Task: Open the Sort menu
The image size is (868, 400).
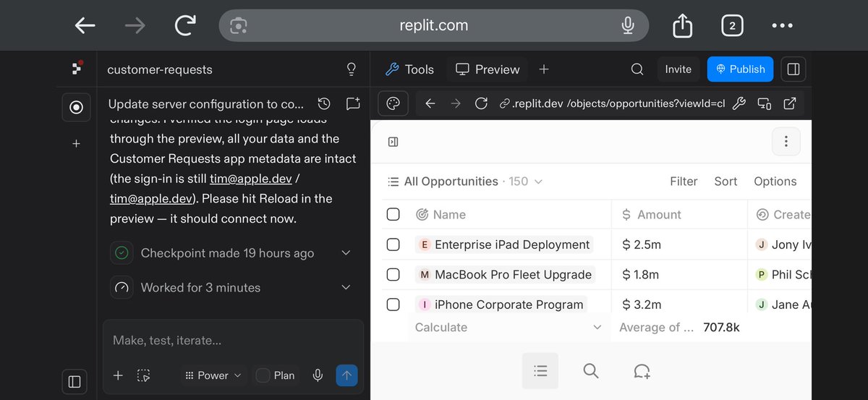Action: click(726, 182)
